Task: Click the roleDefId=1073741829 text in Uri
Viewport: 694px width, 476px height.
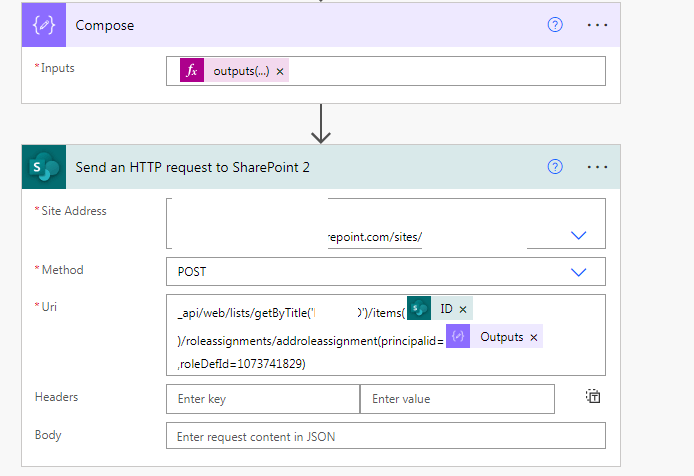Action: pyautogui.click(x=242, y=364)
